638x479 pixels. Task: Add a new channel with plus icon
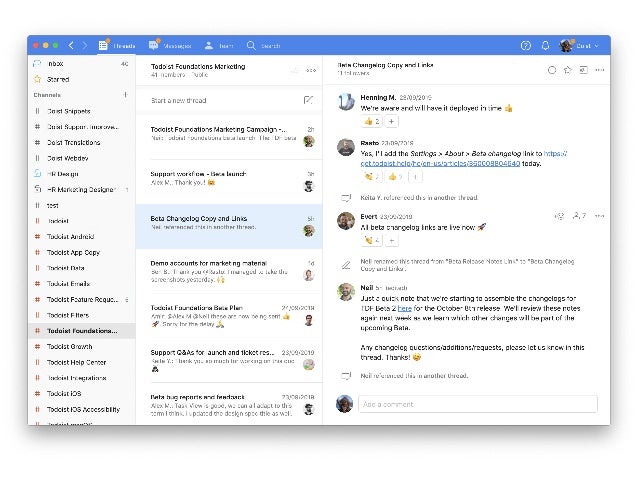(x=125, y=95)
